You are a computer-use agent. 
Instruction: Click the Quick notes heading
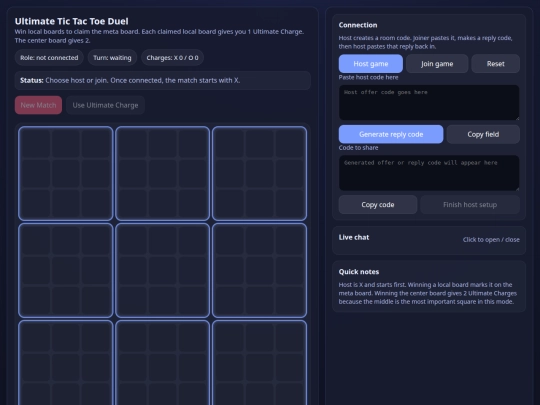click(359, 272)
